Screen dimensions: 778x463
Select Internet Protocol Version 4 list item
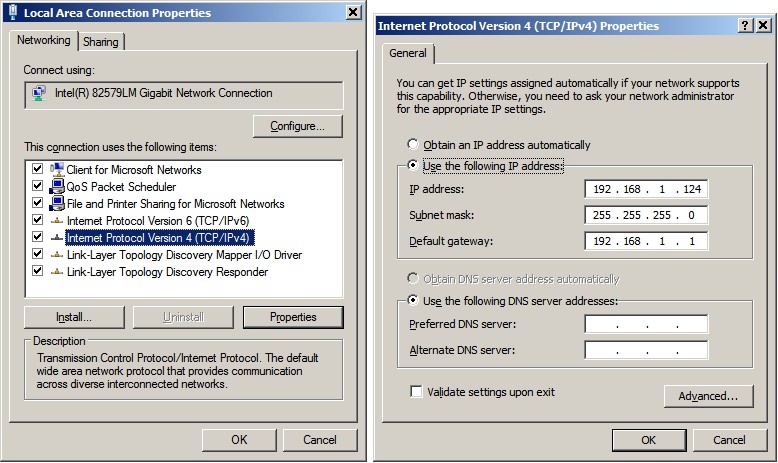158,238
